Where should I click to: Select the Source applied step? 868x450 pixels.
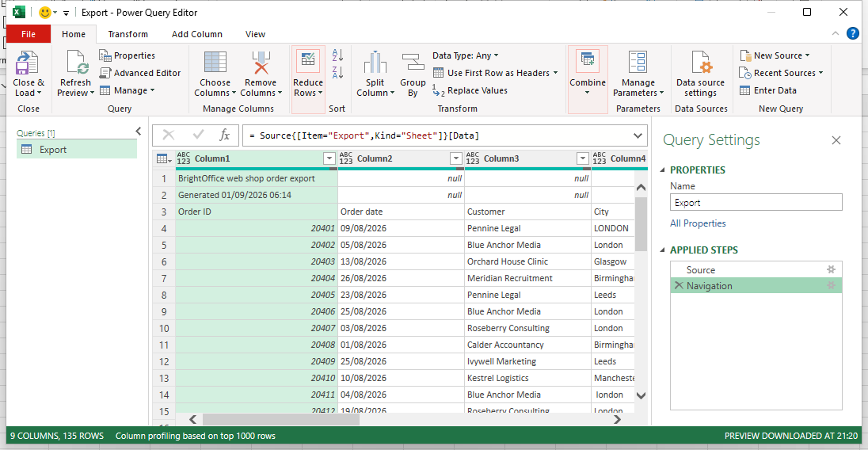point(756,269)
